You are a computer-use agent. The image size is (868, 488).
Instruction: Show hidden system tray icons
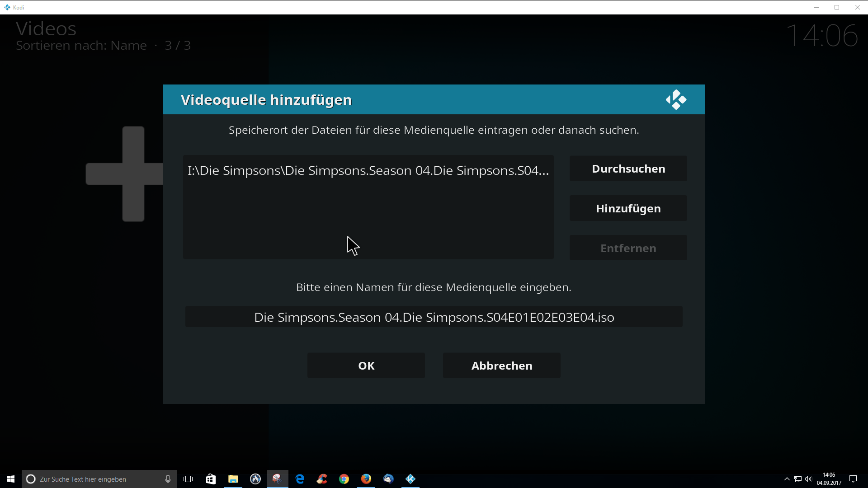787,479
